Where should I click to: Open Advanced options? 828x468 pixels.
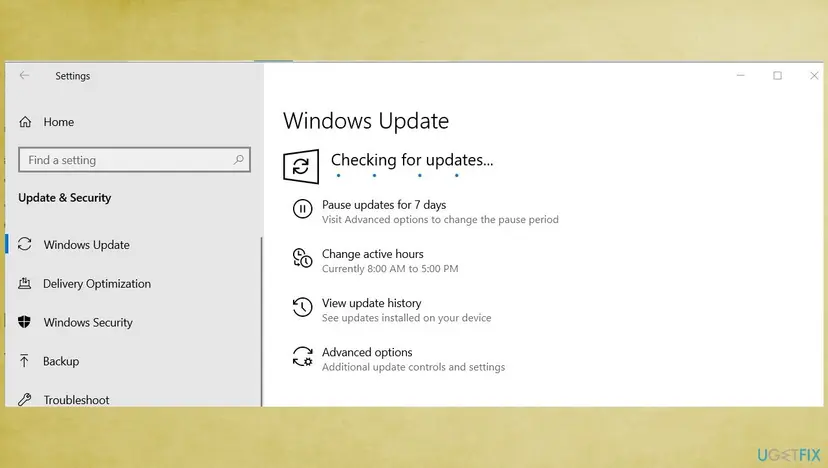pyautogui.click(x=367, y=352)
